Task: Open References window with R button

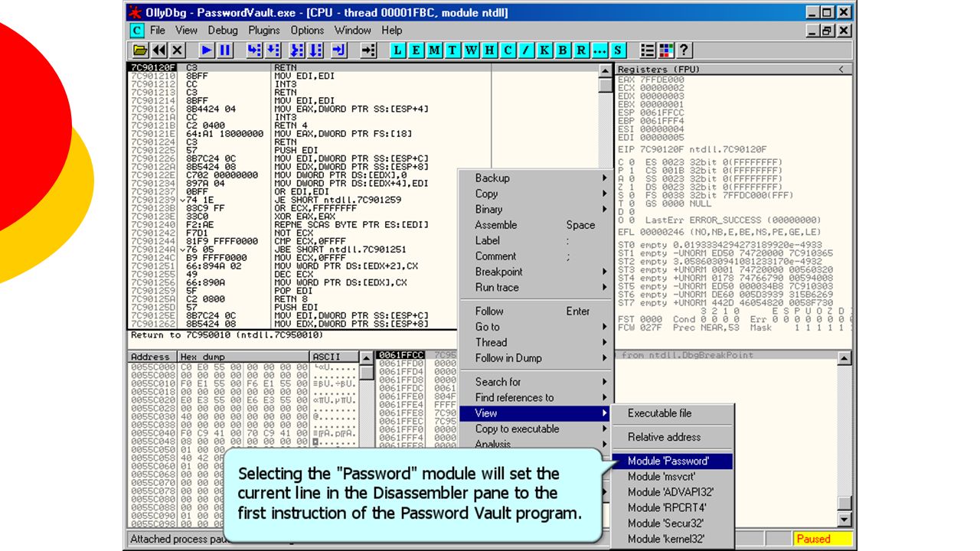Action: (x=582, y=51)
